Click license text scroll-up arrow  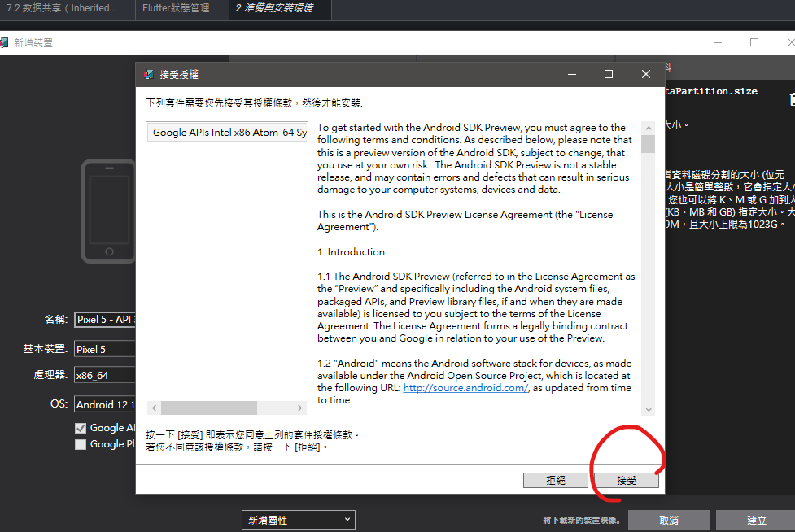coord(648,129)
